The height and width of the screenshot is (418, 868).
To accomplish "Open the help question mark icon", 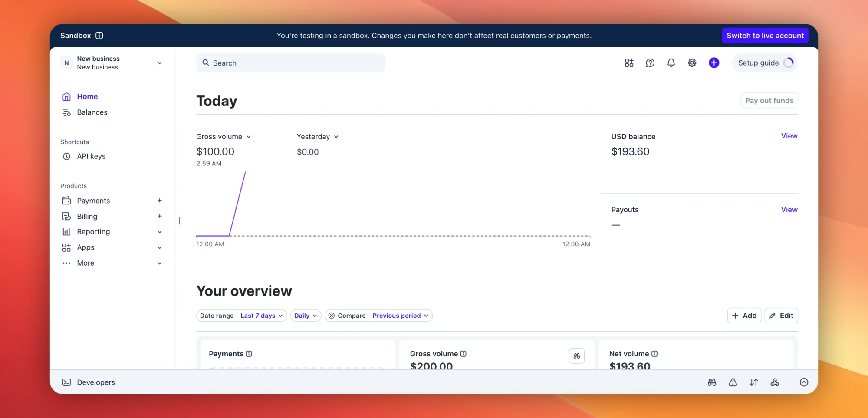I will click(650, 63).
